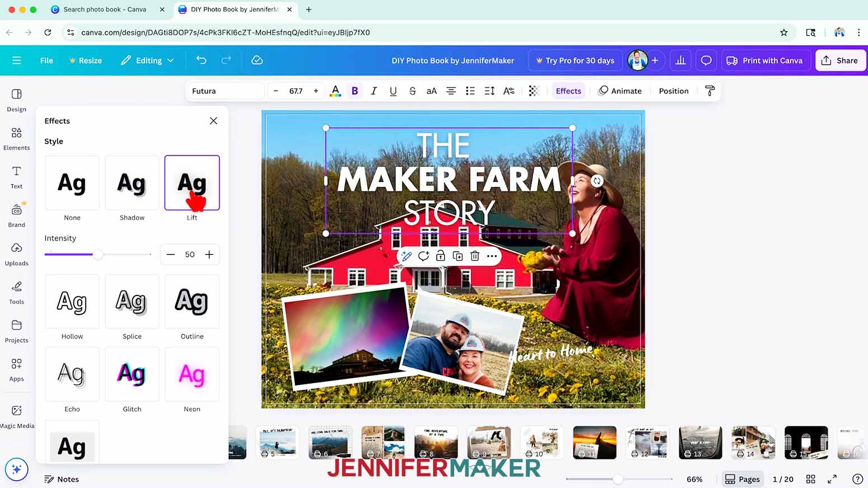This screenshot has height=488, width=868.
Task: Duplicate the selected text element
Action: pyautogui.click(x=458, y=256)
